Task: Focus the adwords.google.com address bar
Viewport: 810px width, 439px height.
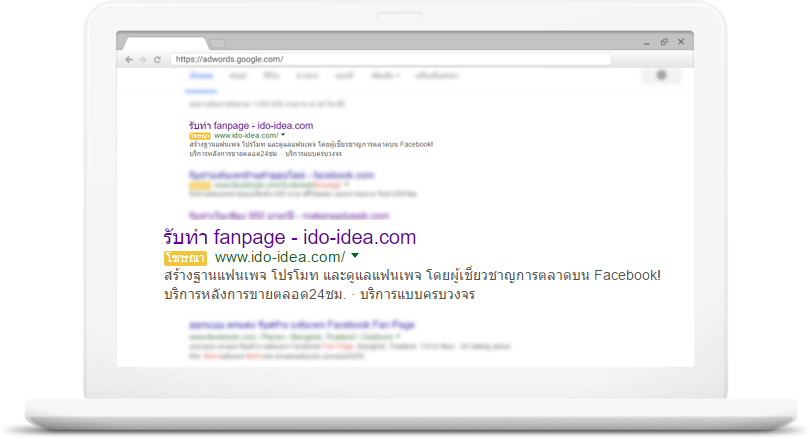Action: [x=391, y=59]
